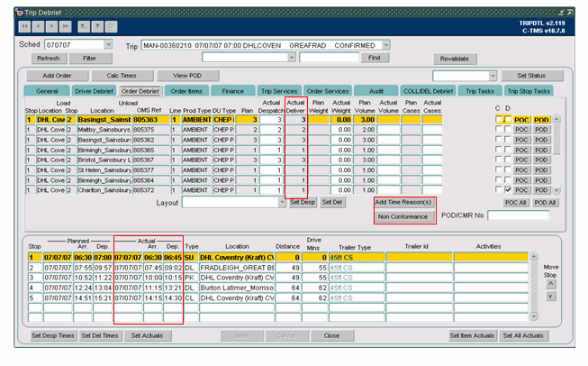The height and width of the screenshot is (366, 588).
Task: Tick the D checkbox for order 805363
Action: [x=507, y=119]
